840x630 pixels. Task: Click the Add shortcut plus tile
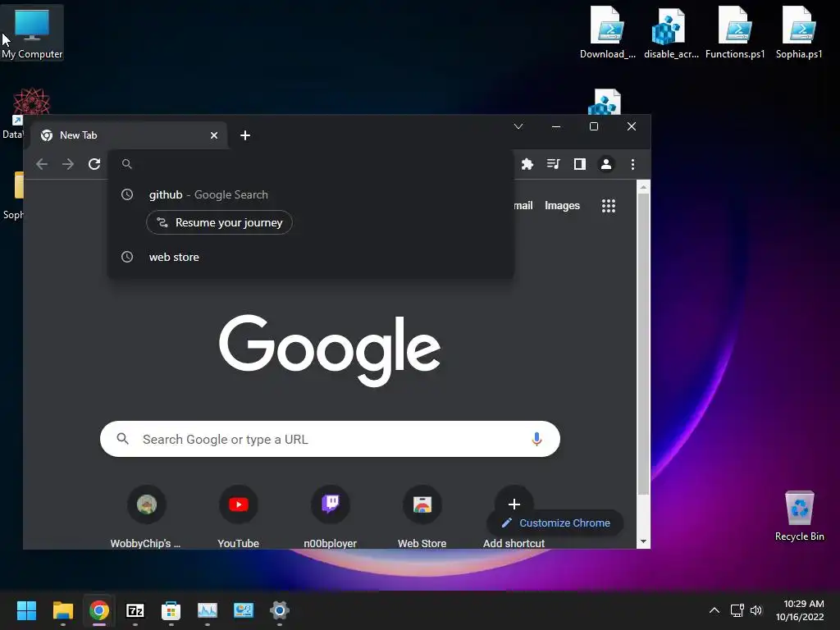point(514,504)
